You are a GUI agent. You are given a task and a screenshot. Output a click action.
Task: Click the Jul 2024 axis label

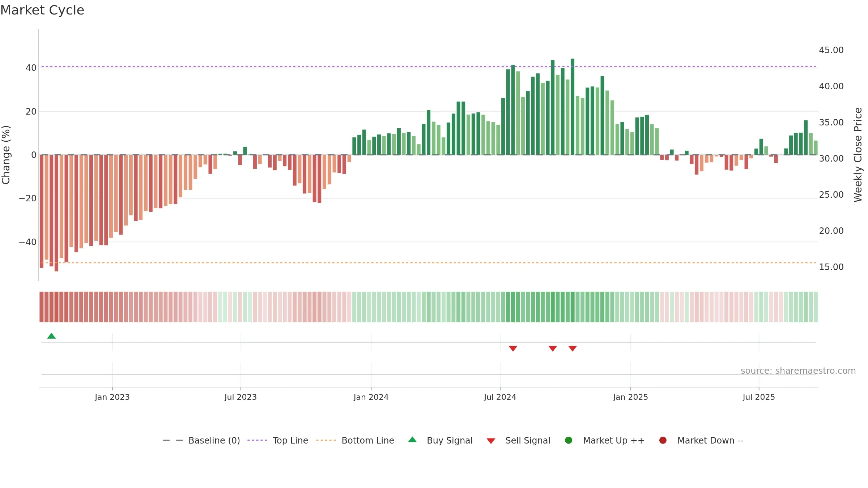[500, 397]
